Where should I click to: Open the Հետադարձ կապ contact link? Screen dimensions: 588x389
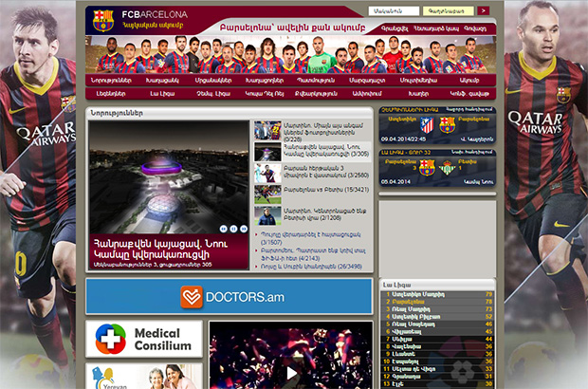click(x=436, y=28)
